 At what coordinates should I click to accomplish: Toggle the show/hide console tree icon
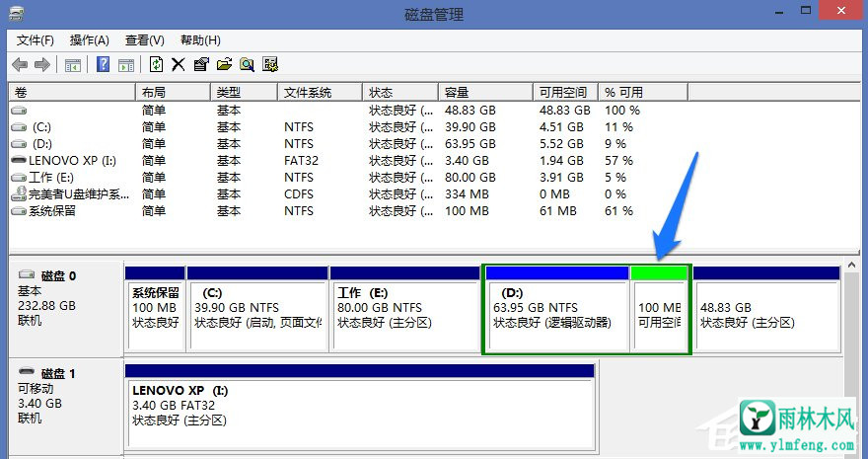(73, 65)
